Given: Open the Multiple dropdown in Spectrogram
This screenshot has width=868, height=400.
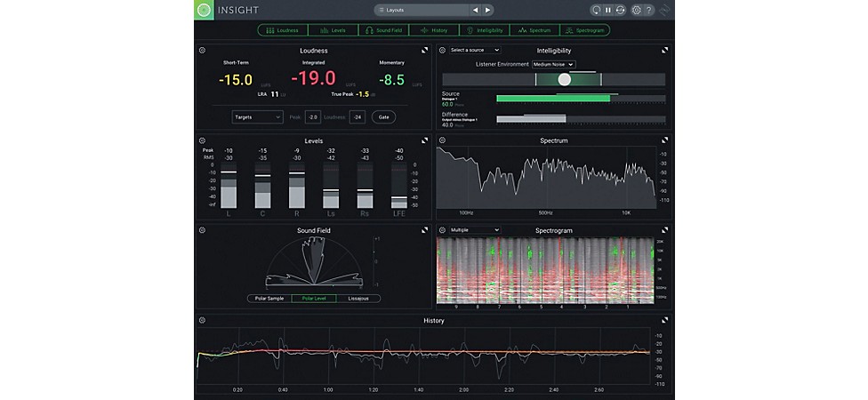Looking at the screenshot, I should [474, 229].
